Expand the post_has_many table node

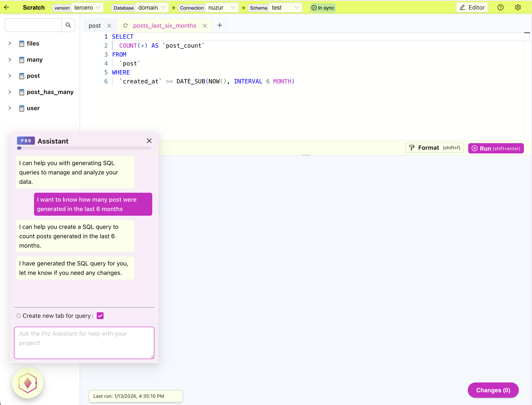tap(10, 92)
